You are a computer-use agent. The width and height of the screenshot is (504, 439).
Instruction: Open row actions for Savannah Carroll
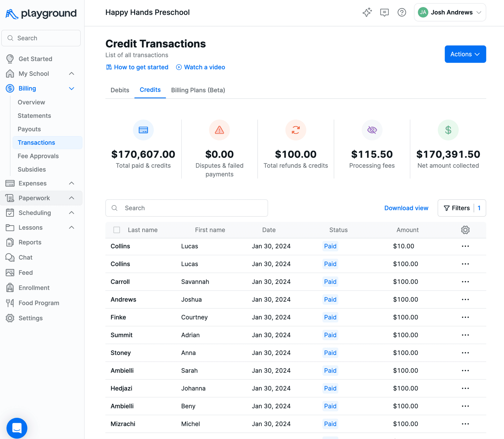pyautogui.click(x=465, y=282)
